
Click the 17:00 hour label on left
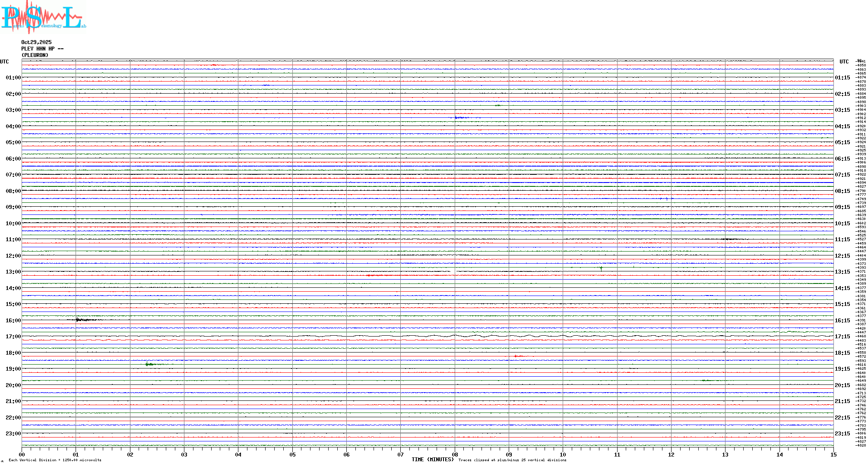[13, 337]
